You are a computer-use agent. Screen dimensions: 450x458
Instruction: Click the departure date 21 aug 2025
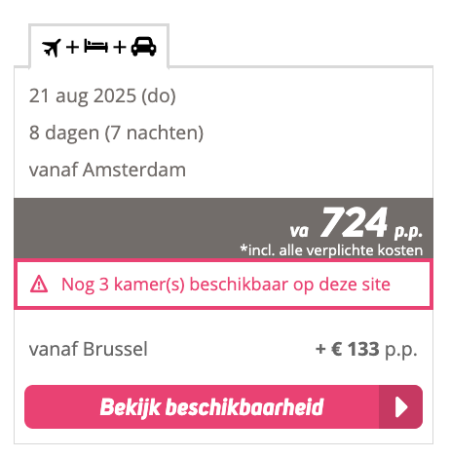[102, 96]
